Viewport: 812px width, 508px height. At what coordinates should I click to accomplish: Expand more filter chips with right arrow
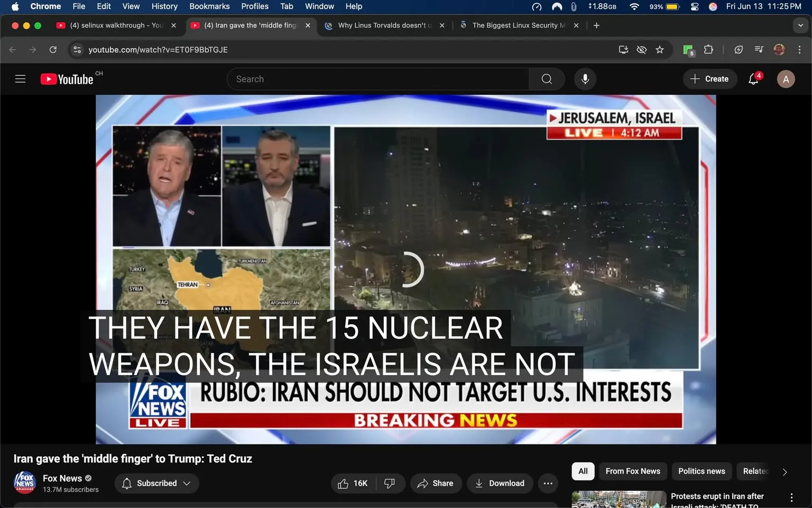[784, 471]
